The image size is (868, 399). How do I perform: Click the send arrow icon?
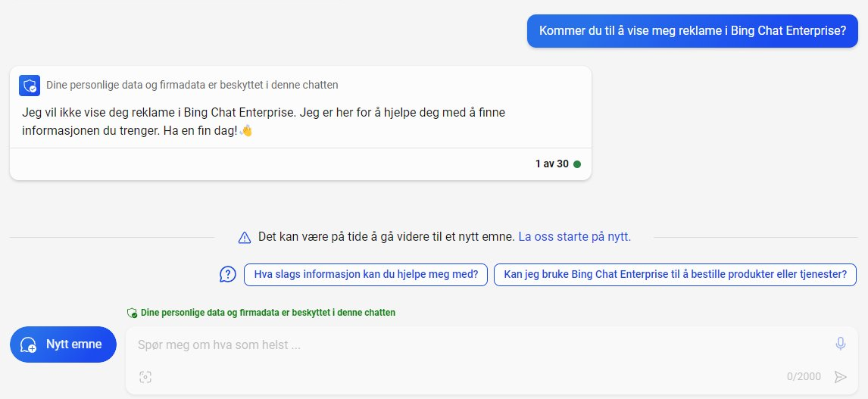point(840,377)
